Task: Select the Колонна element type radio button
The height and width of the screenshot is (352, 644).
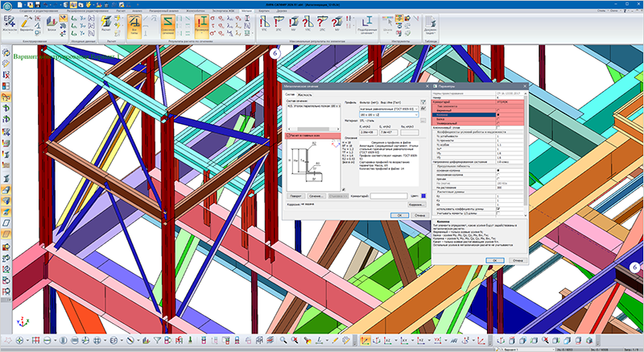Action: tap(498, 114)
